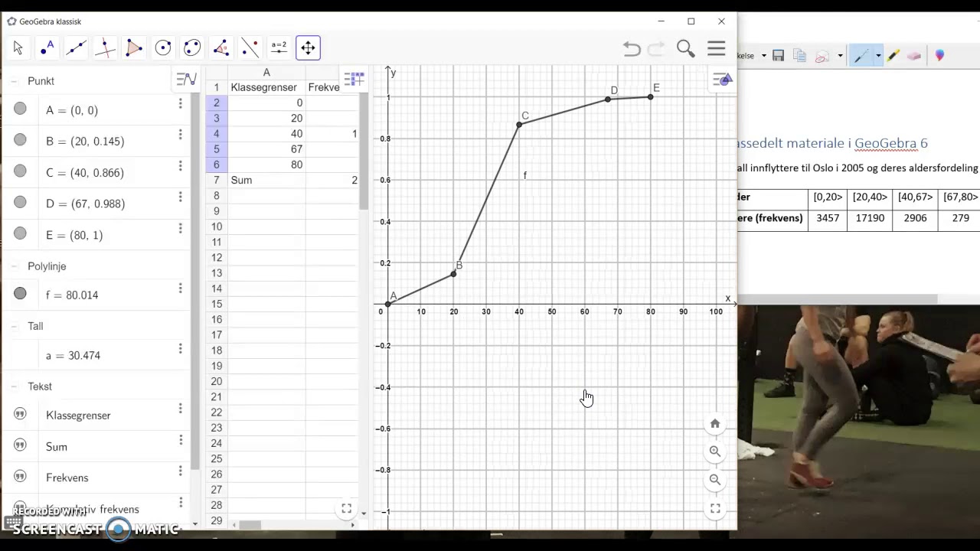Viewport: 980px width, 551px height.
Task: Select spreadsheet row 7 header
Action: [217, 180]
